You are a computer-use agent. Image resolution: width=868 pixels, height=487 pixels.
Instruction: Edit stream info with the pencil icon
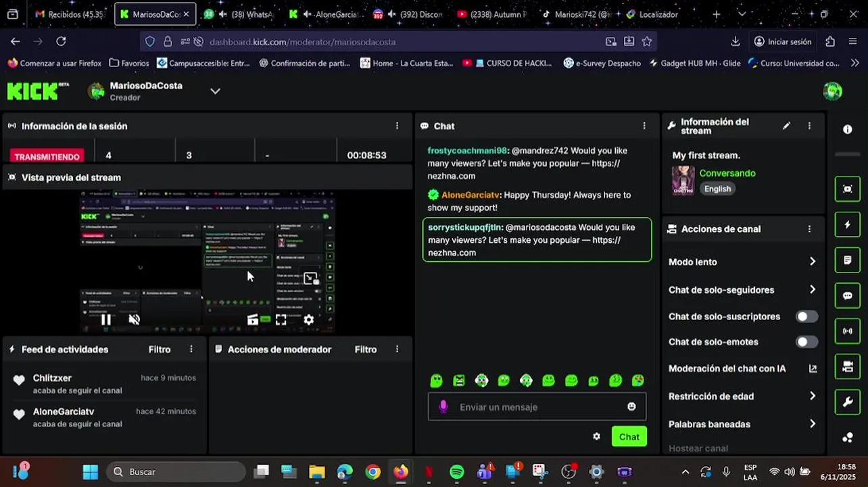pos(786,126)
